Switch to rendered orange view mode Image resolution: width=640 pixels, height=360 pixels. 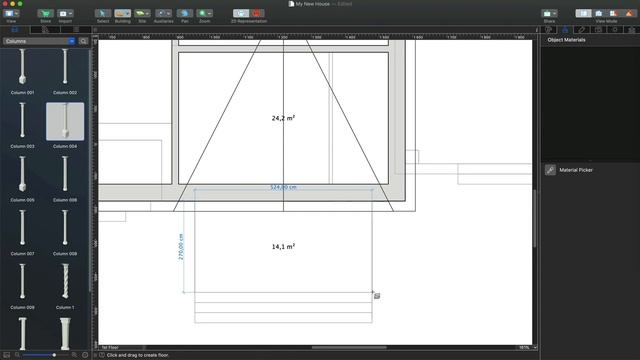coord(629,13)
